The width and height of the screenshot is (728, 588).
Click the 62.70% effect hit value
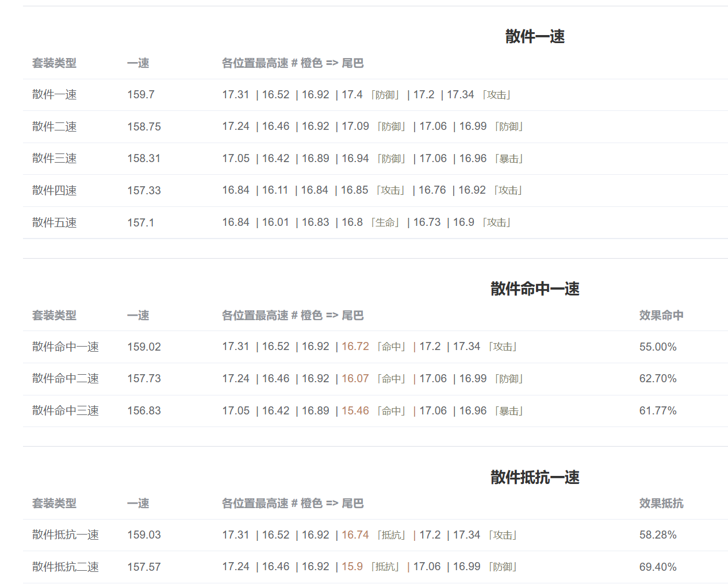tap(657, 379)
